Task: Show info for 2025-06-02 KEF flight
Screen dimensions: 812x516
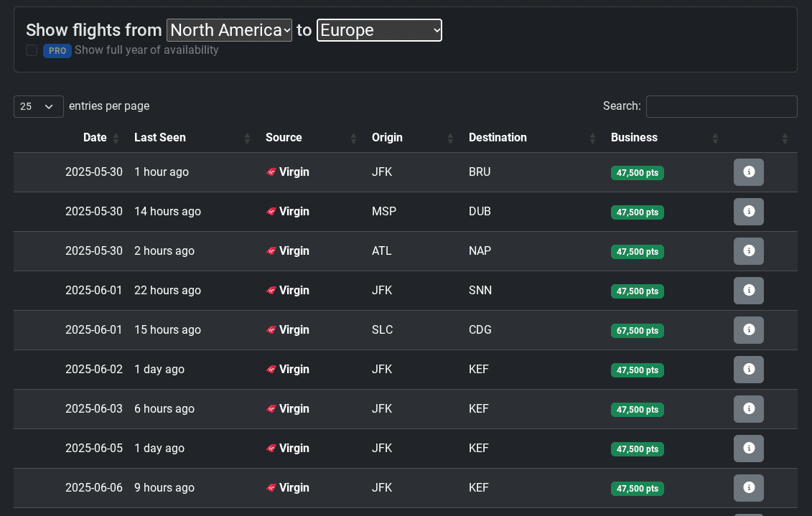Action: 748,370
